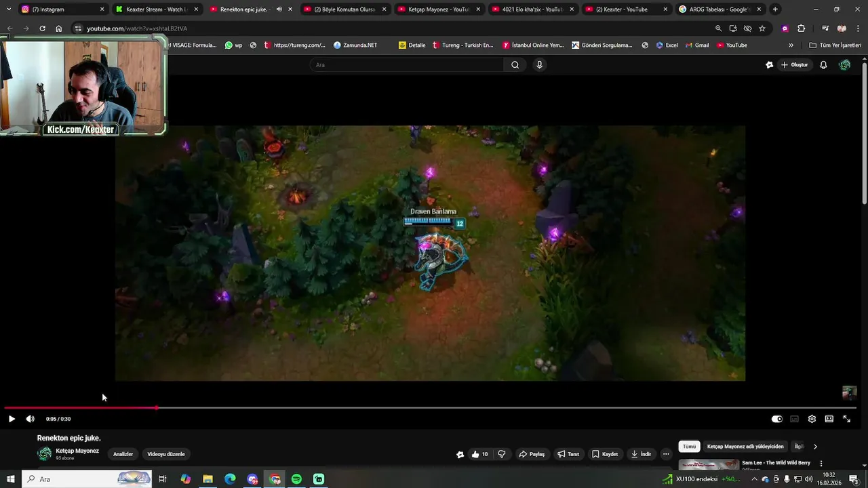The width and height of the screenshot is (868, 488).
Task: Open more actions ellipsis under video
Action: tap(666, 454)
